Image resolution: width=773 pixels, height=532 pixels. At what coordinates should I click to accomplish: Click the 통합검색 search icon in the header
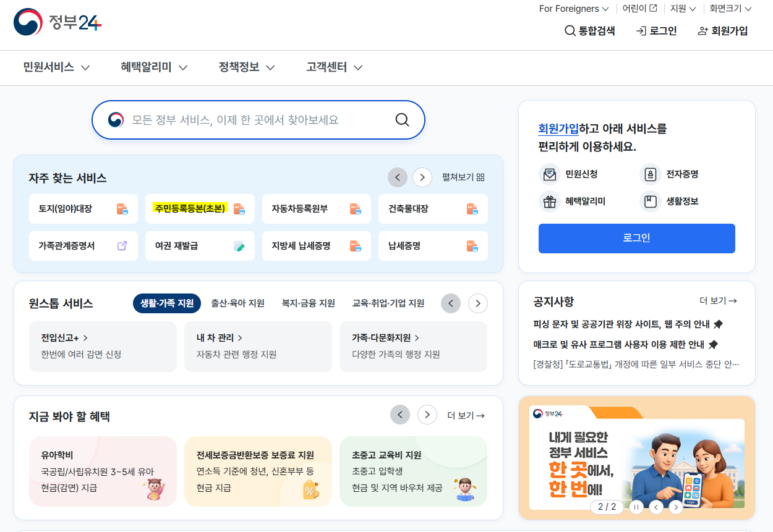[570, 30]
